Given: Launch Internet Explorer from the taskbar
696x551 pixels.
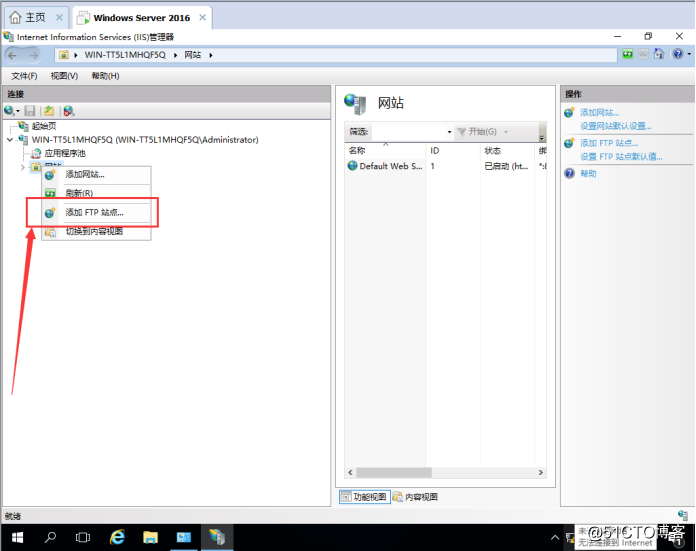Looking at the screenshot, I should 117,538.
